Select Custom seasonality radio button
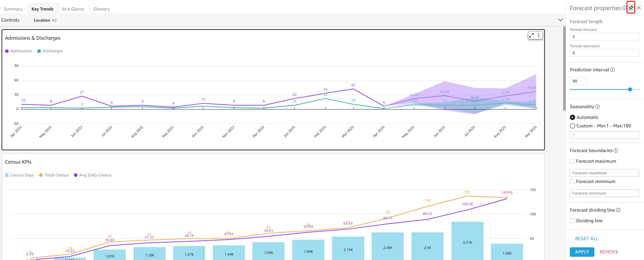Viewport: 644px width, 260px height. click(572, 126)
